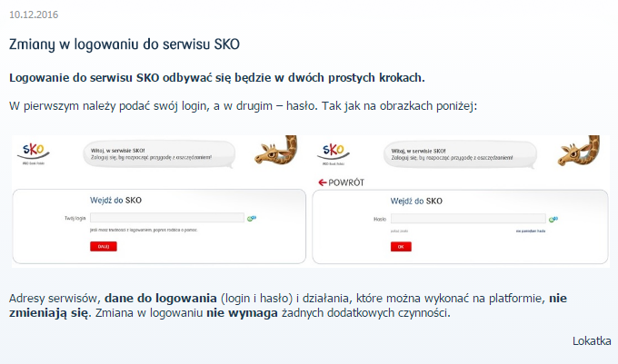
Task: Click the bold phrase 'nie wymaga'
Action: pyautogui.click(x=242, y=313)
